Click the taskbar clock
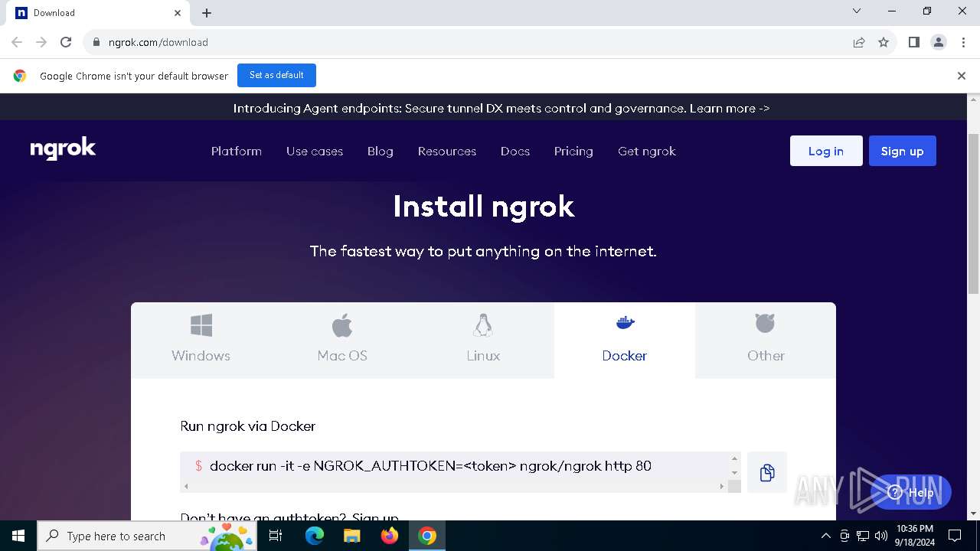Viewport: 980px width, 551px height. 915,536
